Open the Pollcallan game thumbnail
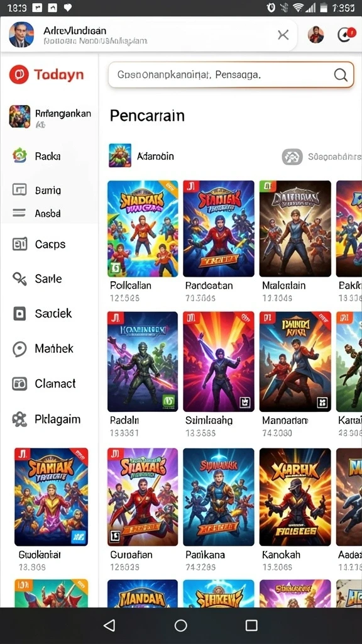Image resolution: width=362 pixels, height=644 pixels. [143, 228]
